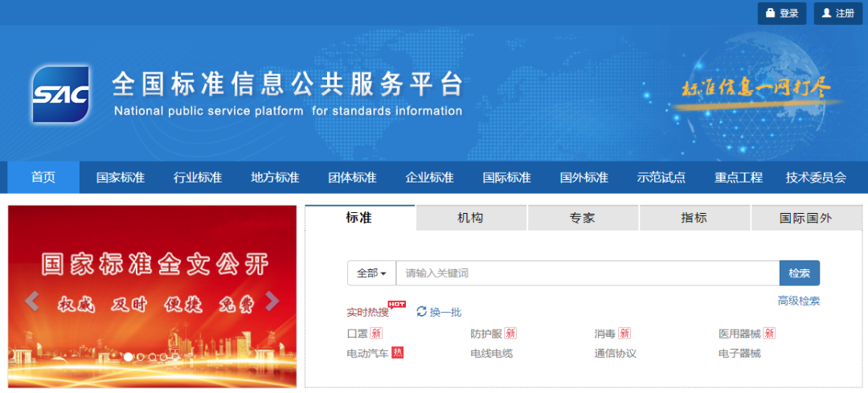This screenshot has height=393, width=868.
Task: Click the SAC logo icon
Action: pyautogui.click(x=60, y=94)
